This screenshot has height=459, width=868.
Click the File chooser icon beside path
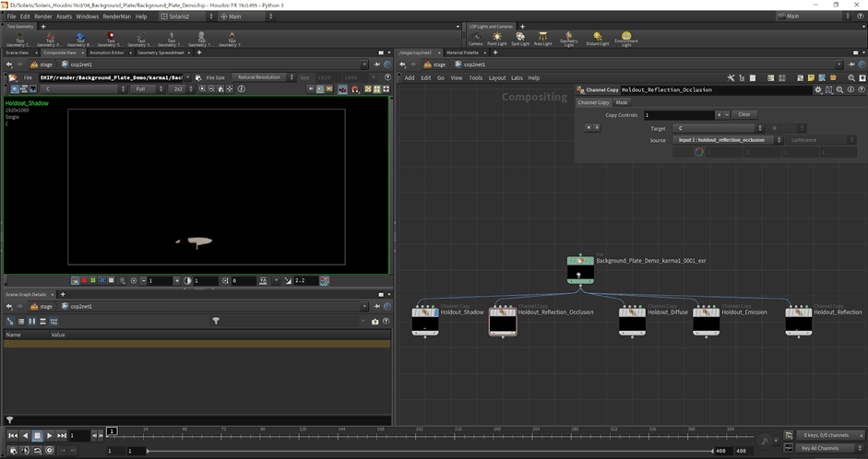(198, 78)
